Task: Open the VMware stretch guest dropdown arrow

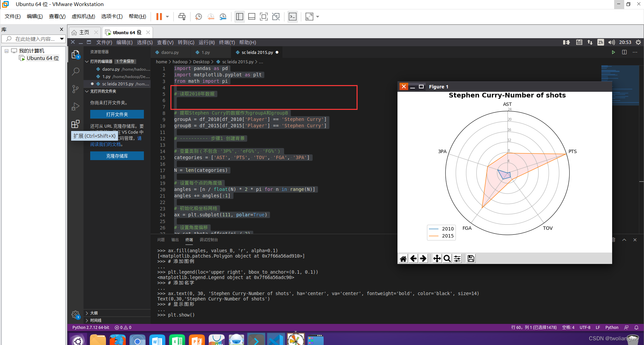Action: tap(318, 16)
